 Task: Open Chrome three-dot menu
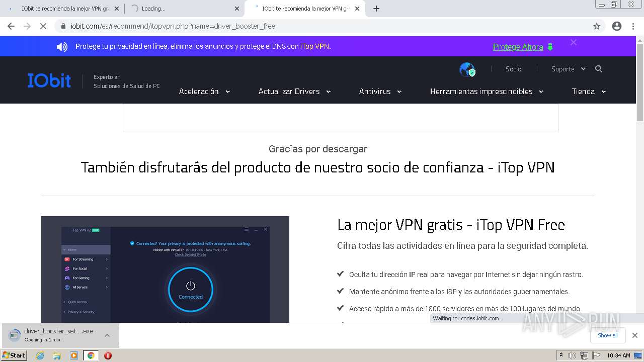[633, 26]
